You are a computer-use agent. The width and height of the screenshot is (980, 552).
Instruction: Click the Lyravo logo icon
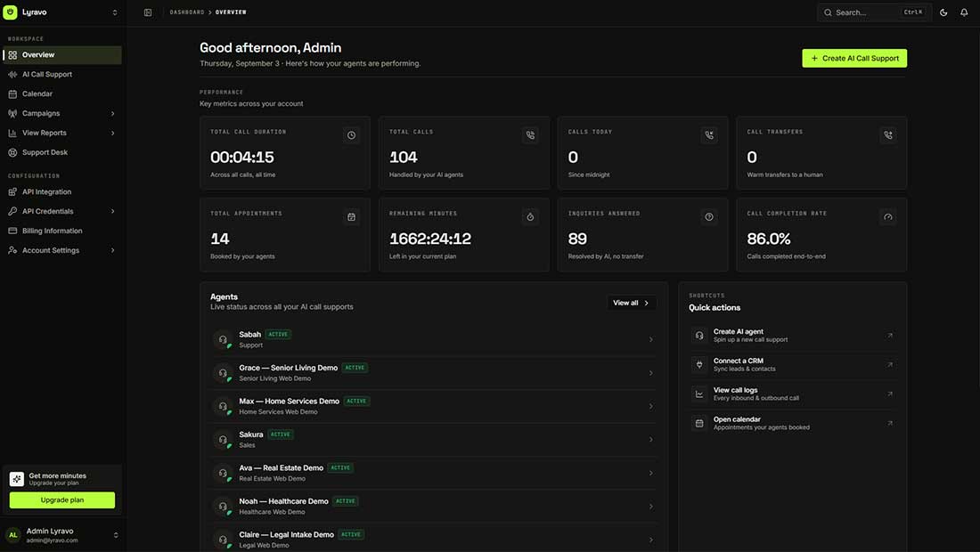[10, 12]
